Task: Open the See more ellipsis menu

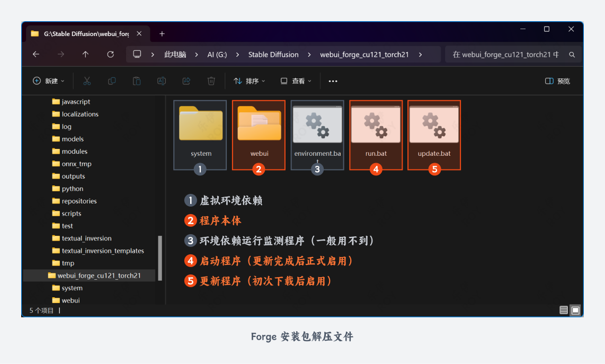Action: coord(333,81)
